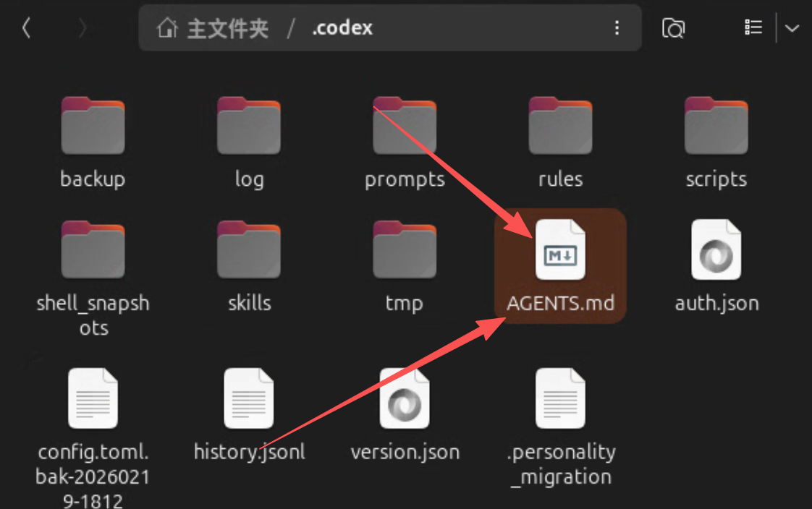Go forward with the forward arrow
Viewport: 812px width, 509px height.
[x=82, y=28]
